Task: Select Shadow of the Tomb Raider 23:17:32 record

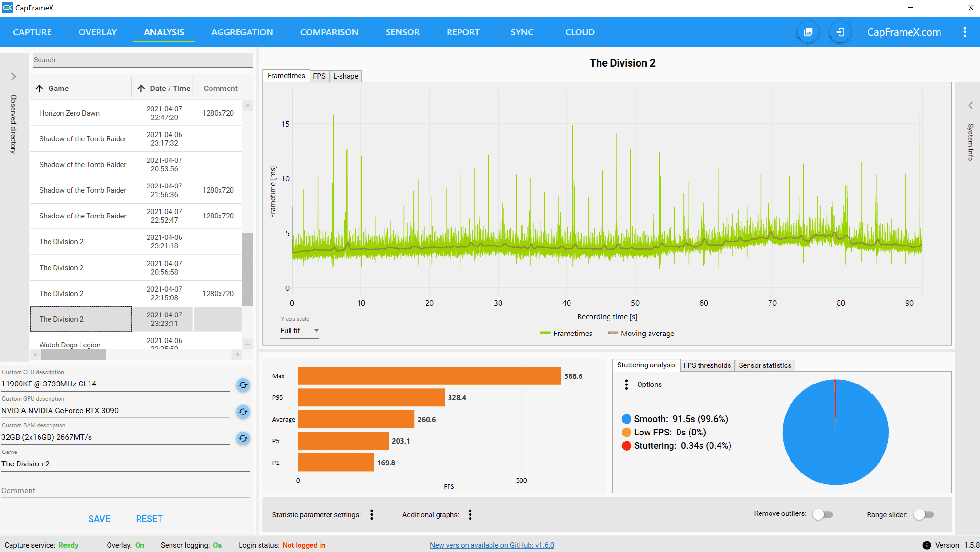Action: (136, 139)
